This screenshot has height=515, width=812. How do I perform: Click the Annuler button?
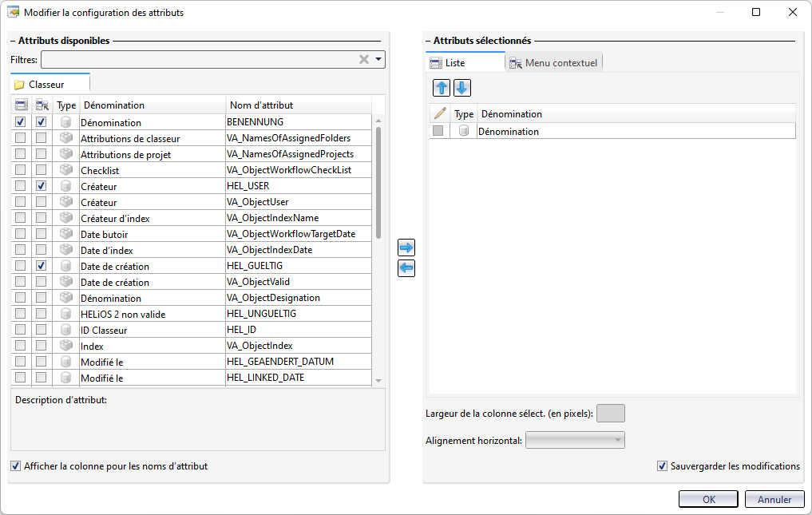(x=774, y=499)
